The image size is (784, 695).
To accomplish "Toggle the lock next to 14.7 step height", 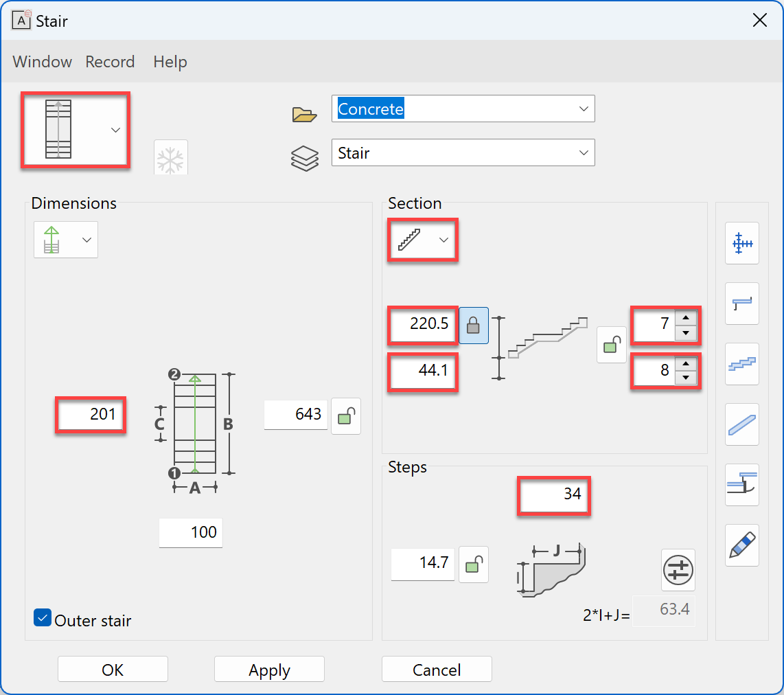I will (473, 565).
